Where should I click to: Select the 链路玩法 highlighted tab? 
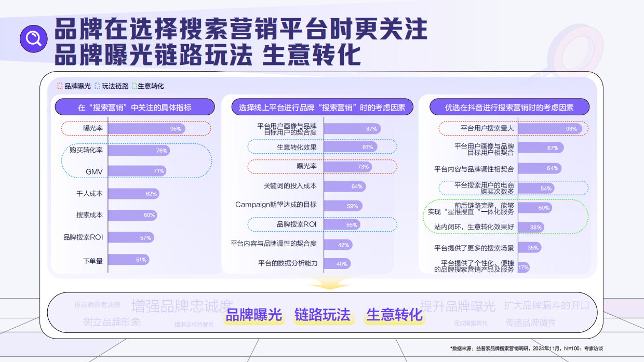324,314
